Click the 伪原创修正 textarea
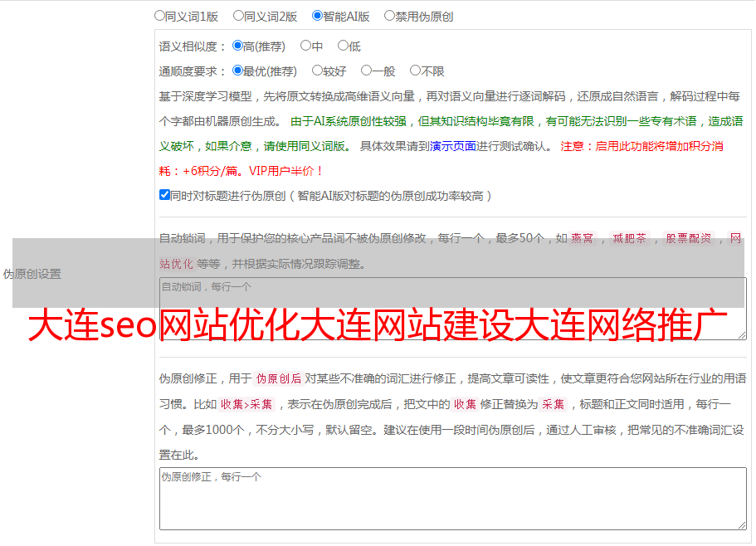756x546 pixels. tap(453, 499)
